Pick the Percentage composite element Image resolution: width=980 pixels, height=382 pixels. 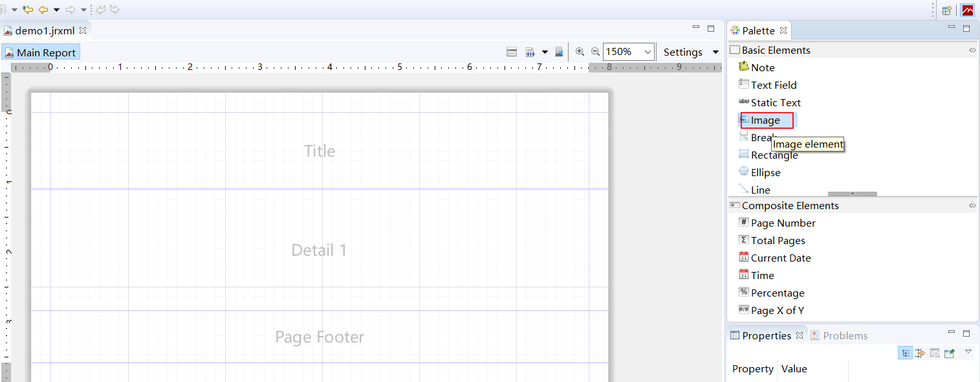pyautogui.click(x=772, y=293)
